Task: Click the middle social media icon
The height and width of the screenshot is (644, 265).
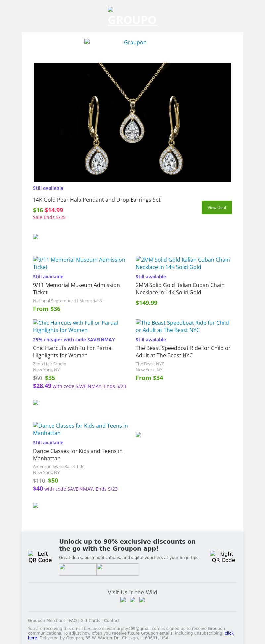Action: click(x=132, y=600)
